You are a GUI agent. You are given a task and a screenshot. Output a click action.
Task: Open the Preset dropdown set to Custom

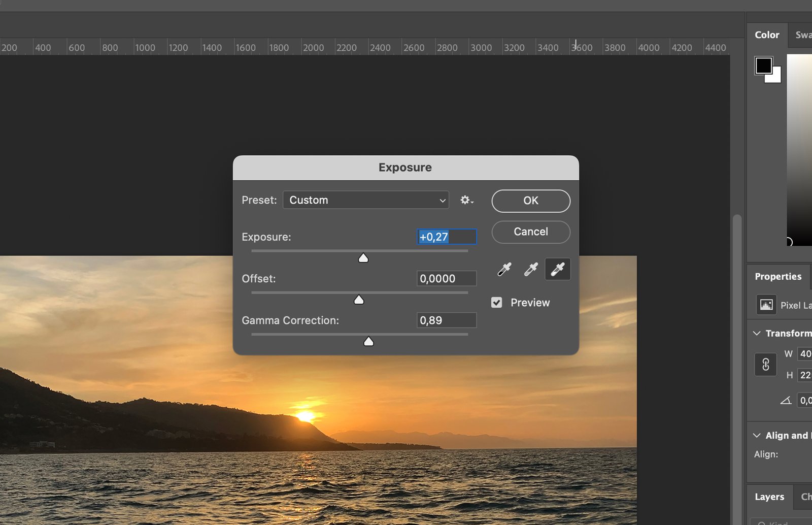pos(366,200)
